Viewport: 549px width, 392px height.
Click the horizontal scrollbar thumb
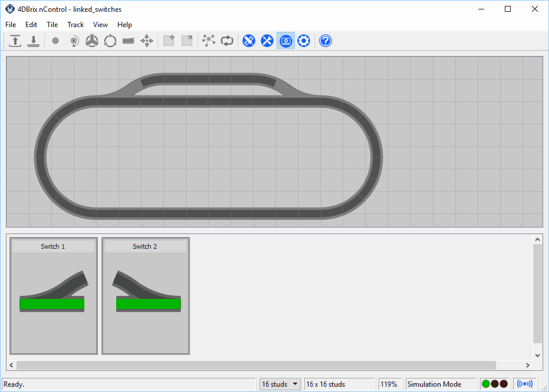257,365
